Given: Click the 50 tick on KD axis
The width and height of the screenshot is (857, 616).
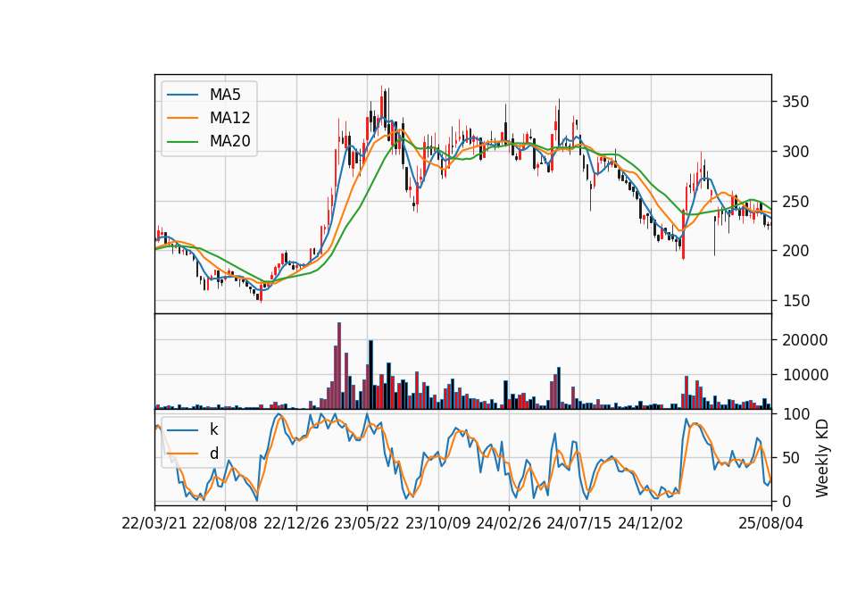Looking at the screenshot, I should click(792, 458).
